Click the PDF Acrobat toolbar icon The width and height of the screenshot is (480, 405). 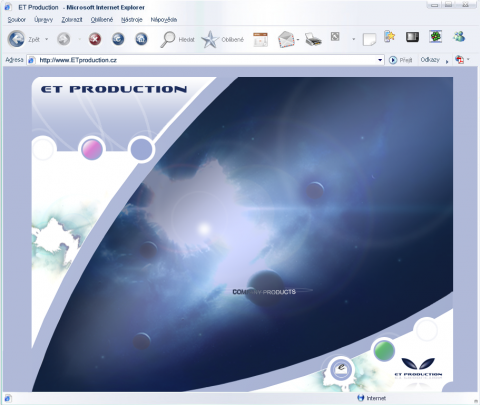point(460,60)
